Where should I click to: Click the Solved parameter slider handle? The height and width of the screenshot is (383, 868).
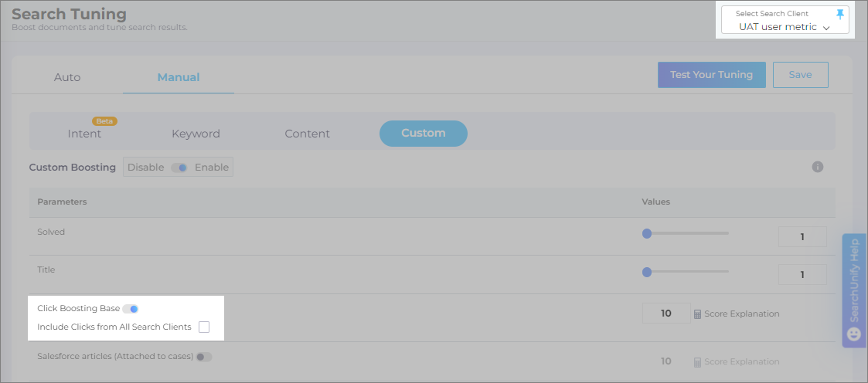pos(647,233)
